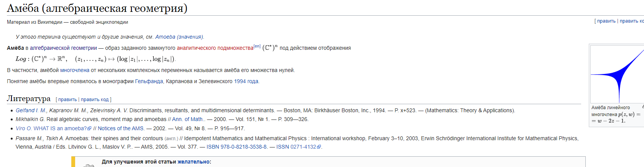Screen dimensions: 644x167
Task: Open Gelfand I. M. author link
Action: (x=31, y=110)
